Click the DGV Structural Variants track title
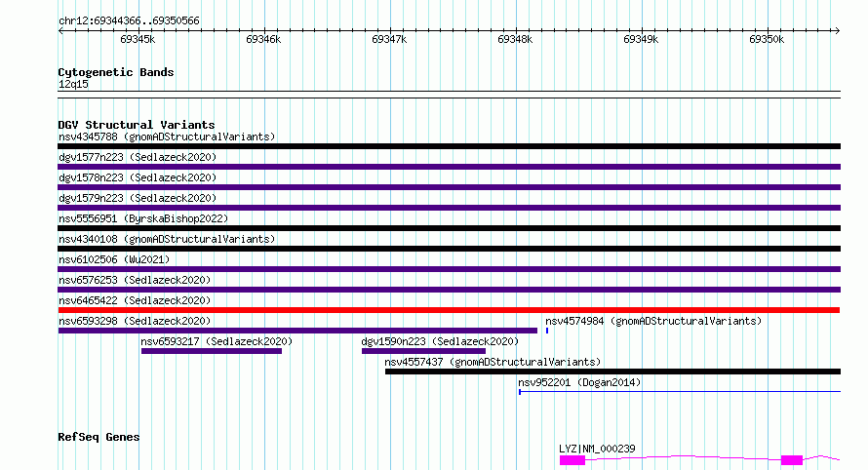 [x=137, y=125]
